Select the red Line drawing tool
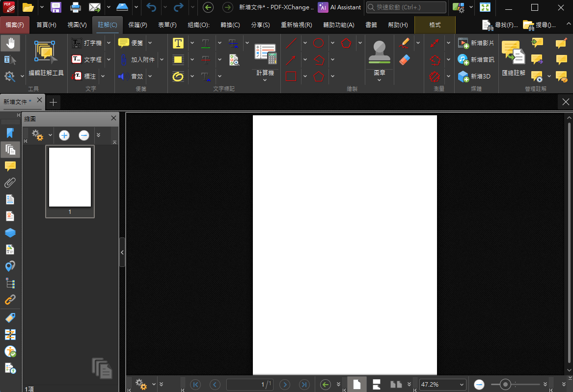The height and width of the screenshot is (392, 573). click(291, 43)
